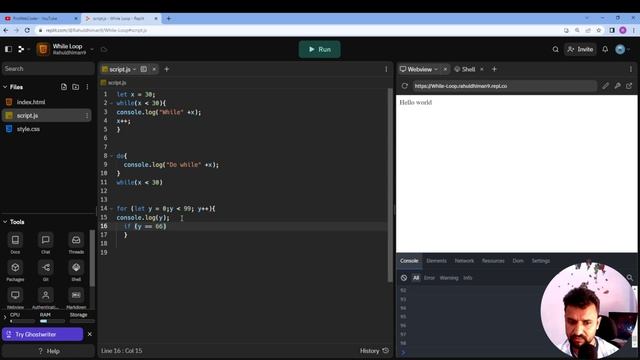This screenshot has height=360, width=640.
Task: Collapse the Tools section
Action: [5, 222]
